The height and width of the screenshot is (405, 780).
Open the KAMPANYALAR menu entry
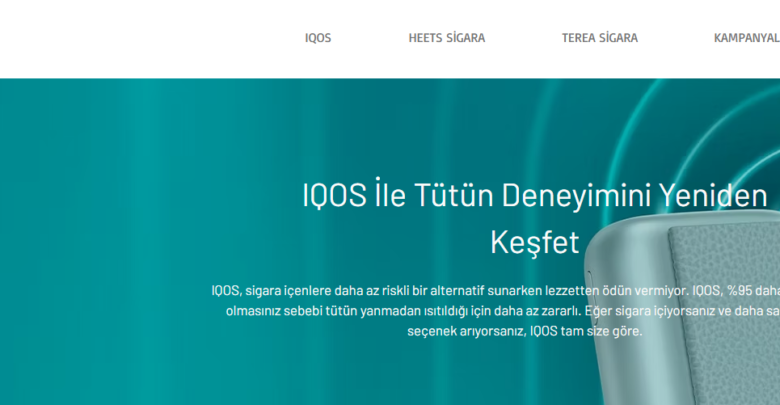pos(746,38)
